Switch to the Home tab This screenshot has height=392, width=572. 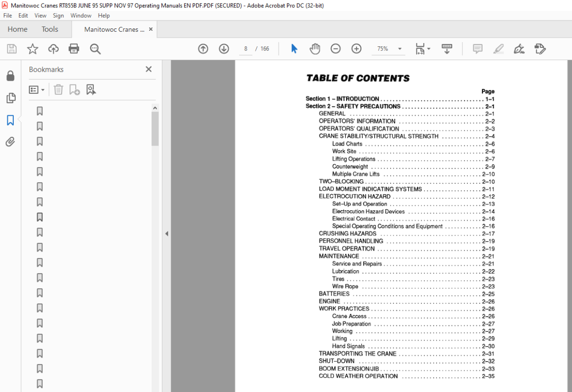[18, 29]
